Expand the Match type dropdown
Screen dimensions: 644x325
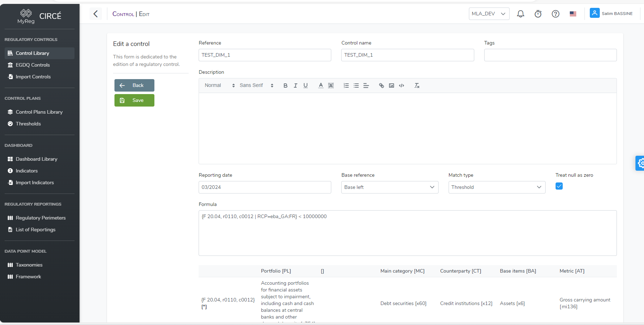[x=496, y=187]
